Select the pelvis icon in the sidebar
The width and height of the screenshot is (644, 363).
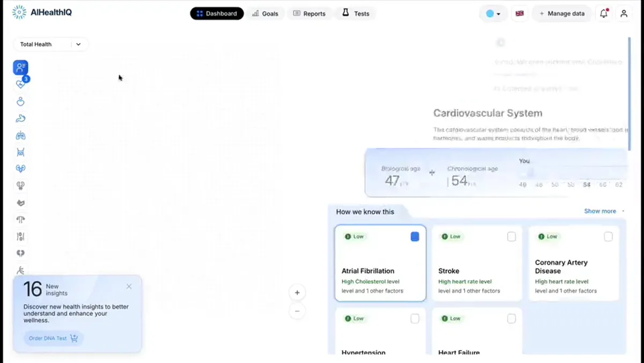(x=20, y=152)
